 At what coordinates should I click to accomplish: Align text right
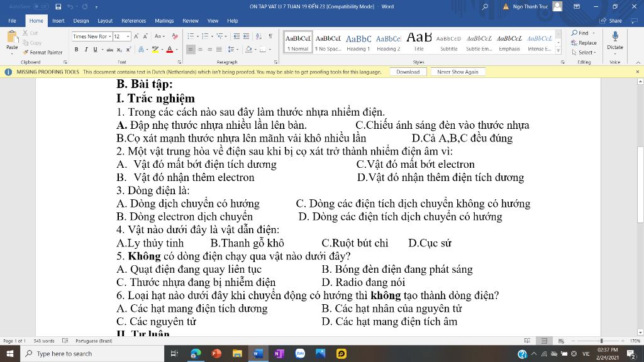click(210, 50)
